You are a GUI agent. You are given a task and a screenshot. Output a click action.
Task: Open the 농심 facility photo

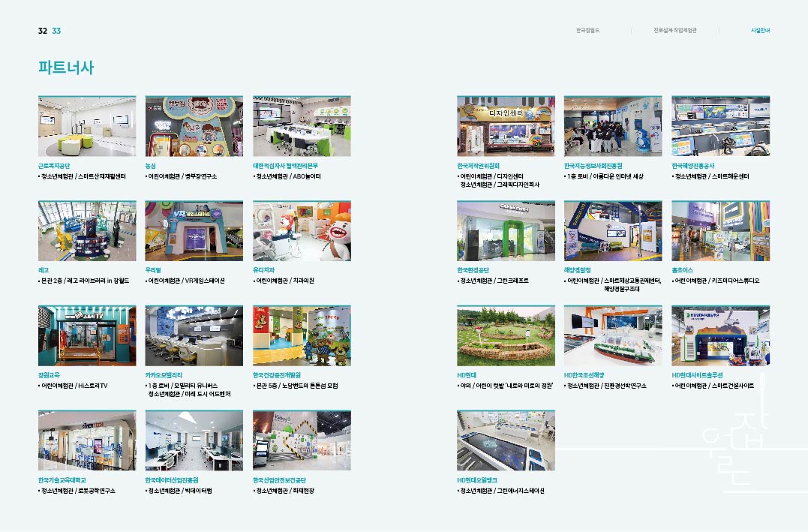194,126
